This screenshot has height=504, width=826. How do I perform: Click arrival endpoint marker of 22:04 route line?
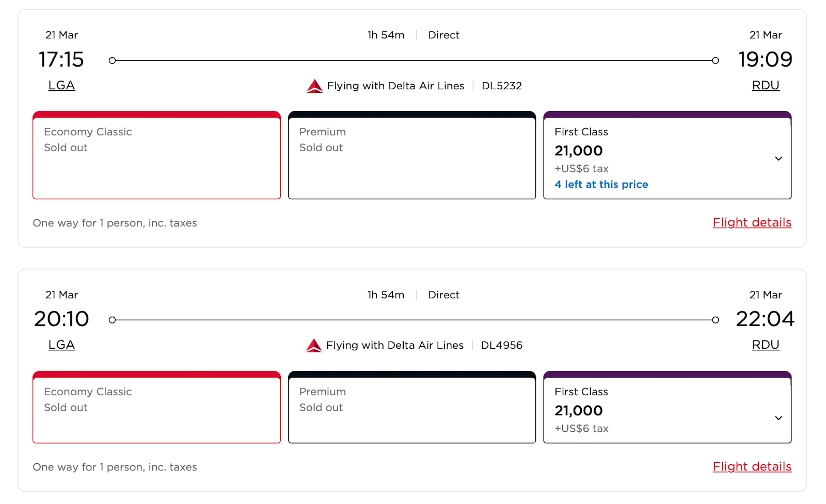point(715,320)
